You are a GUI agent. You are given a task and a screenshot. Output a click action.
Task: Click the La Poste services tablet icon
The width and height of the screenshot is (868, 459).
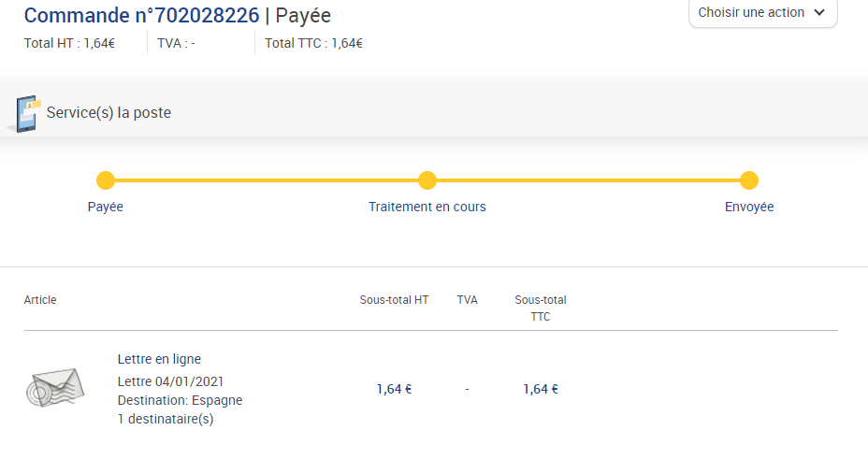point(25,114)
